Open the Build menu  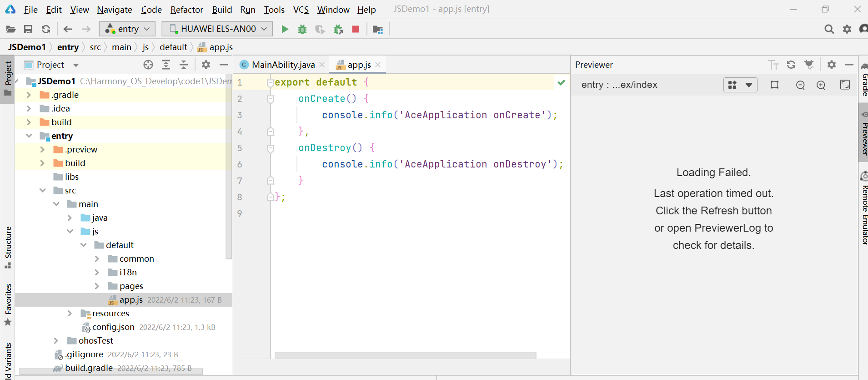tap(222, 10)
